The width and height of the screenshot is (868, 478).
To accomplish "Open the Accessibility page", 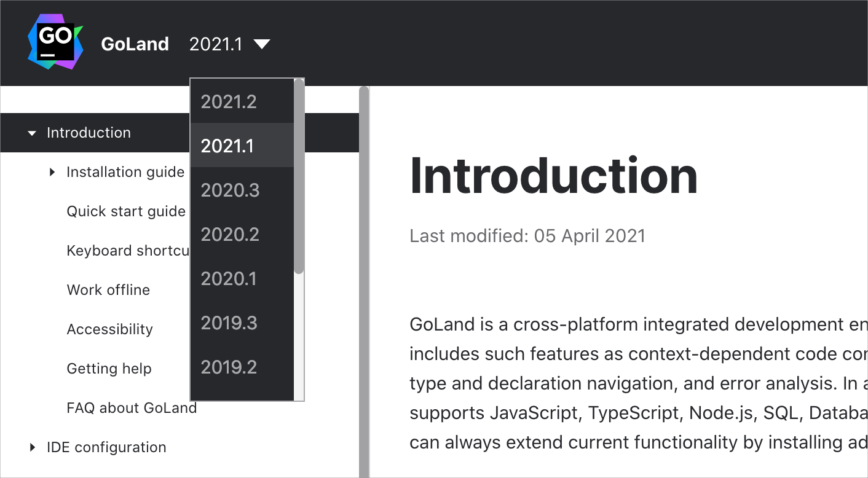I will (x=109, y=329).
